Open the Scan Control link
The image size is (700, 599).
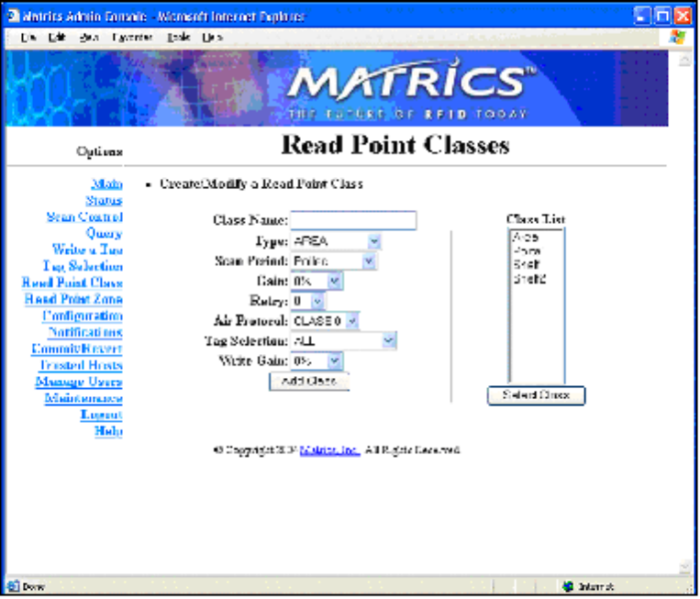coord(84,217)
